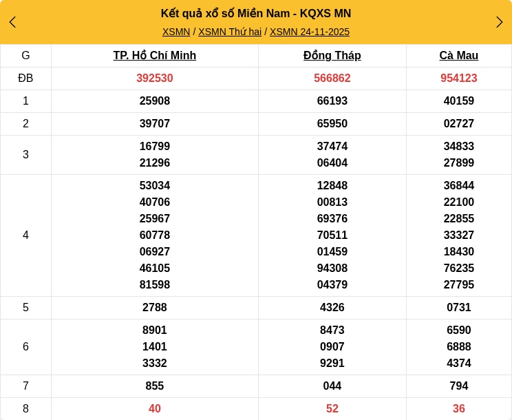Open the Cà Mau province link
The width and height of the screenshot is (512, 420).
click(x=459, y=56)
